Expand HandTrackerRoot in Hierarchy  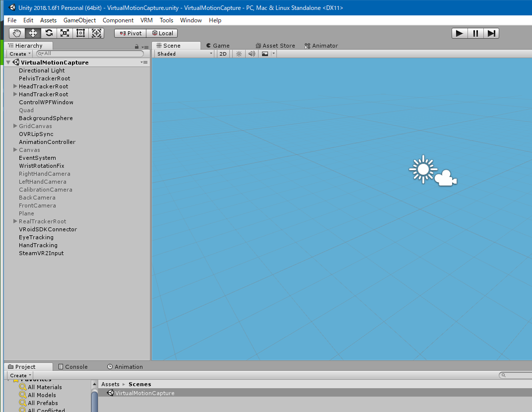pyautogui.click(x=15, y=94)
